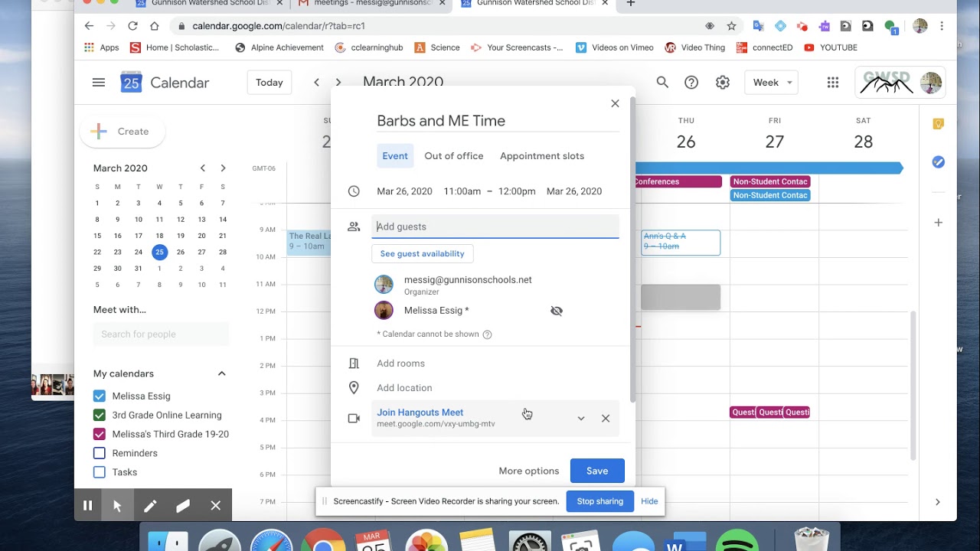
Task: Click the add-ons plus icon in side panel
Action: pyautogui.click(x=939, y=223)
